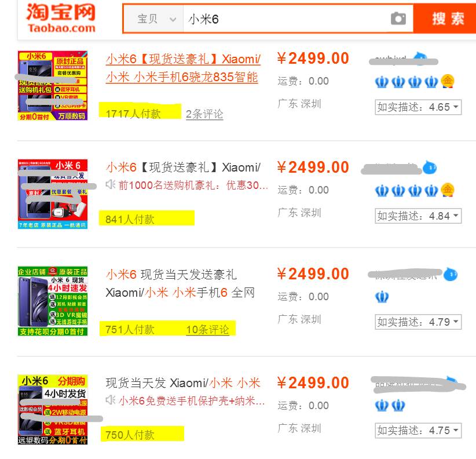Expand the 如实描述 4.84 rating dropdown
Viewport: 476px width, 459px height.
[x=418, y=216]
